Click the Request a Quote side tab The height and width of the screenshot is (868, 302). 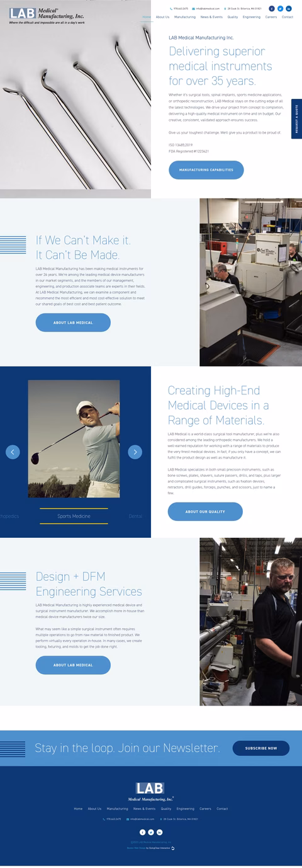click(296, 118)
